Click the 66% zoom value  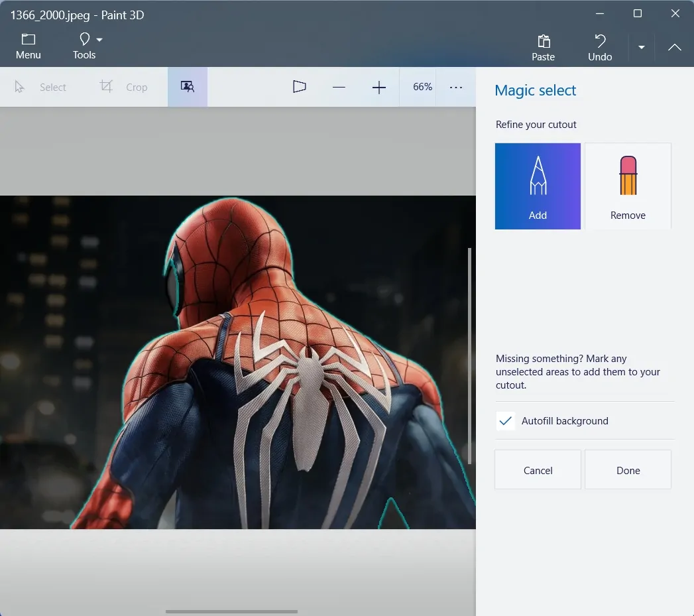[x=422, y=87]
